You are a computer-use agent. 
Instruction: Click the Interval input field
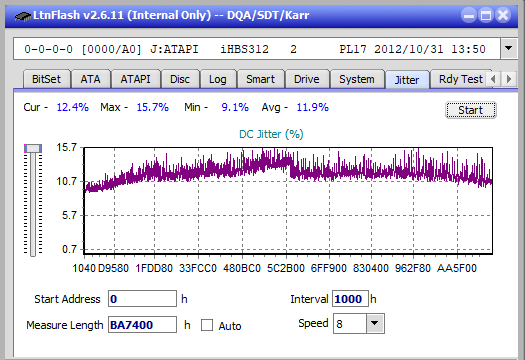350,299
